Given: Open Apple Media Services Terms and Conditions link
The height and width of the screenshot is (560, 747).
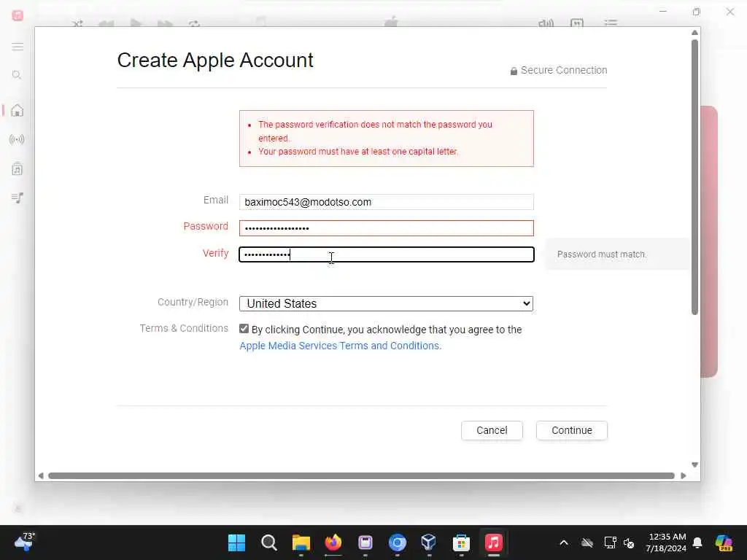Looking at the screenshot, I should (340, 346).
